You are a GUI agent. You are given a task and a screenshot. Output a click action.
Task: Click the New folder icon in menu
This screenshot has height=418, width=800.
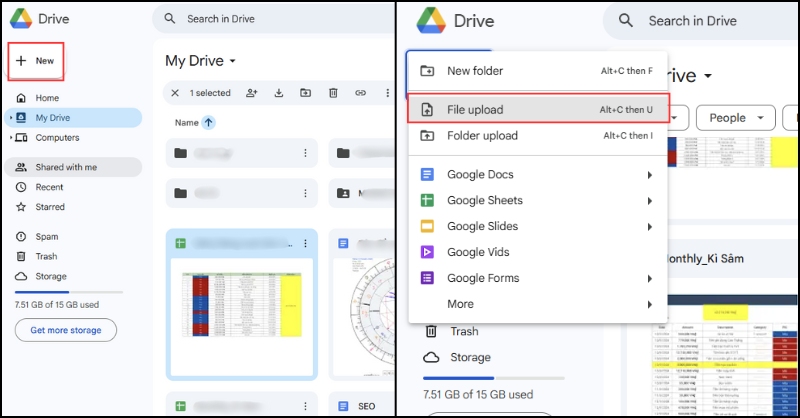tap(427, 71)
